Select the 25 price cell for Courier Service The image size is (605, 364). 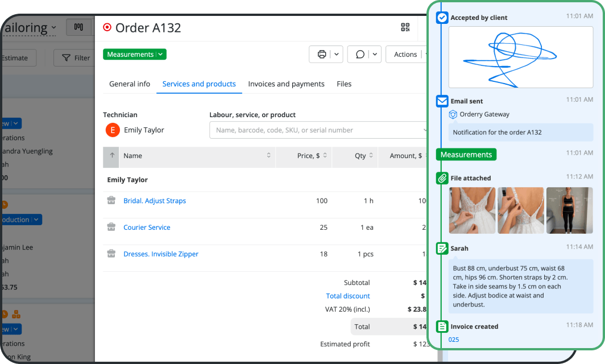(x=324, y=227)
